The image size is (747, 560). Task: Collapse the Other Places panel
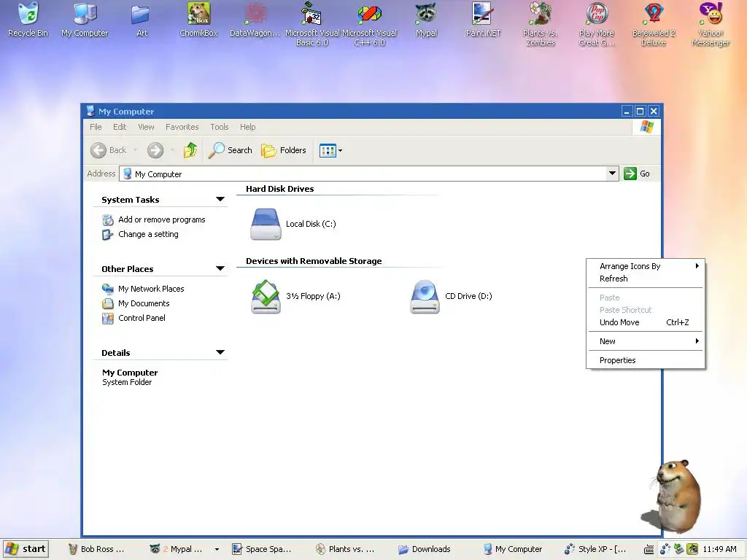(x=220, y=268)
